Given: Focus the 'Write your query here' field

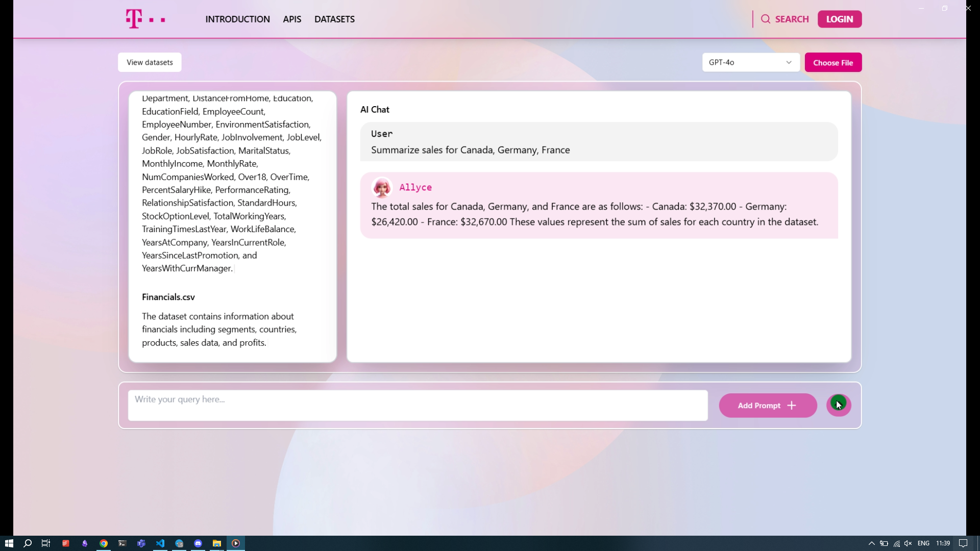Looking at the screenshot, I should coord(418,406).
